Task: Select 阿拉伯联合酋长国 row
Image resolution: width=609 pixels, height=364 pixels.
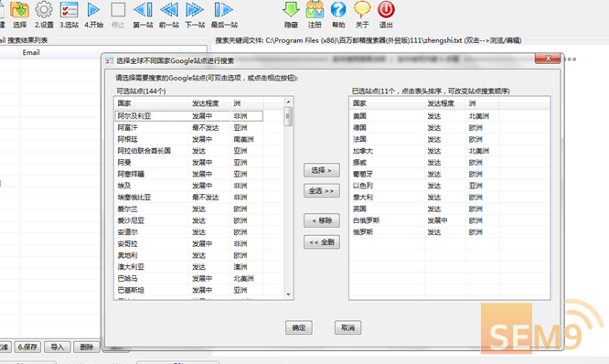Action: (188, 151)
